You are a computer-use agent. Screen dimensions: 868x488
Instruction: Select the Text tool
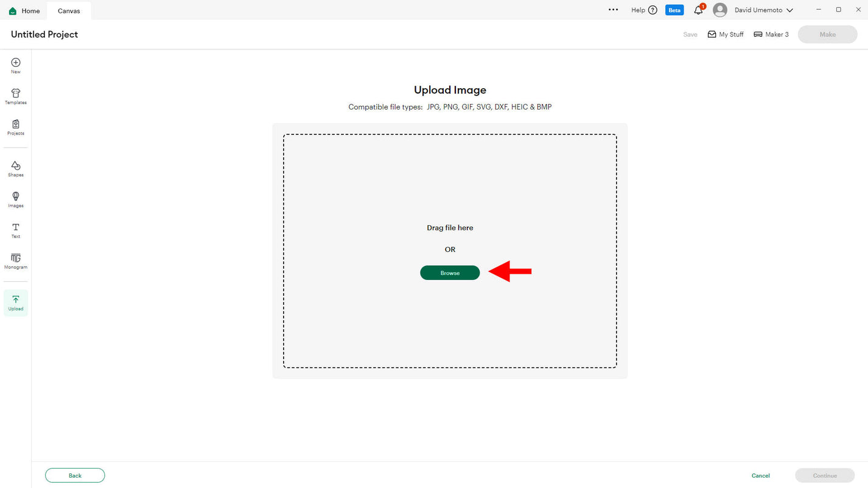pyautogui.click(x=16, y=230)
